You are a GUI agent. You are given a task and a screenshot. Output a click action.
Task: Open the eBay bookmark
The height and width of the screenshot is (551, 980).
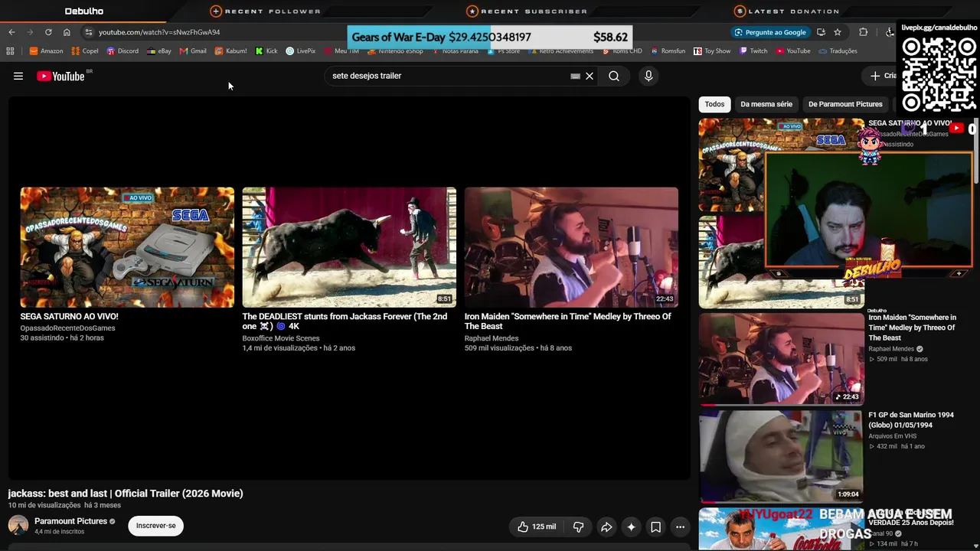tap(159, 51)
